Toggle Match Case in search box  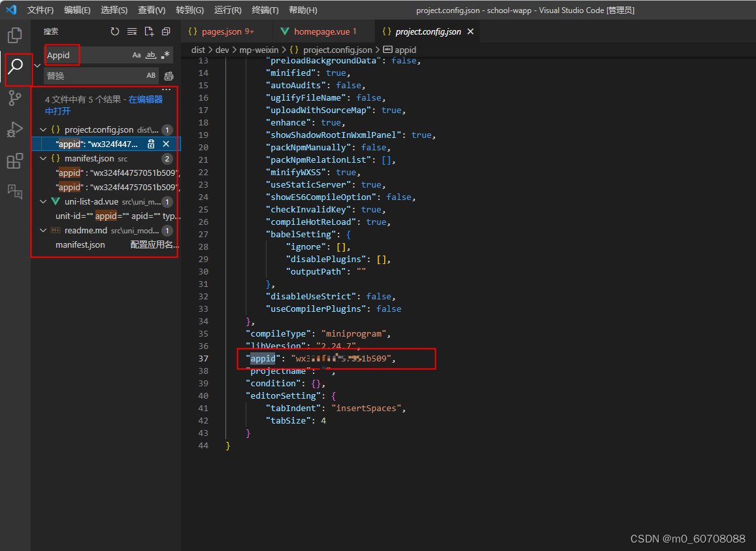tap(137, 55)
